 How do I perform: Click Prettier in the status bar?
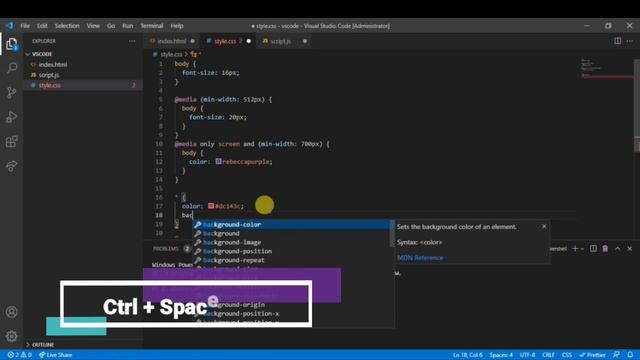592,355
